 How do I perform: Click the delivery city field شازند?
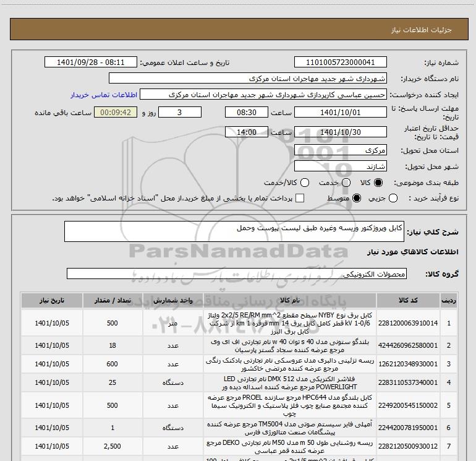340,166
